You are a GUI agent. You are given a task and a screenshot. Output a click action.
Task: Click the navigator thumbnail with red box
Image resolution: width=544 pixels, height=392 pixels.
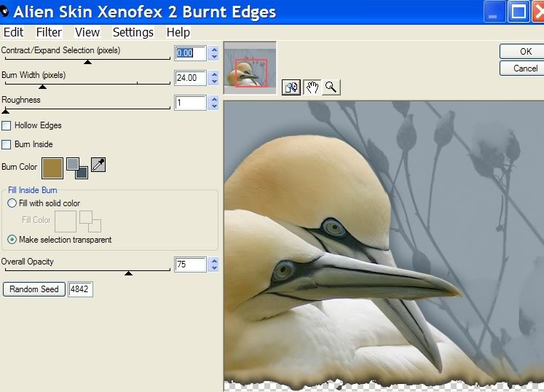coord(250,68)
